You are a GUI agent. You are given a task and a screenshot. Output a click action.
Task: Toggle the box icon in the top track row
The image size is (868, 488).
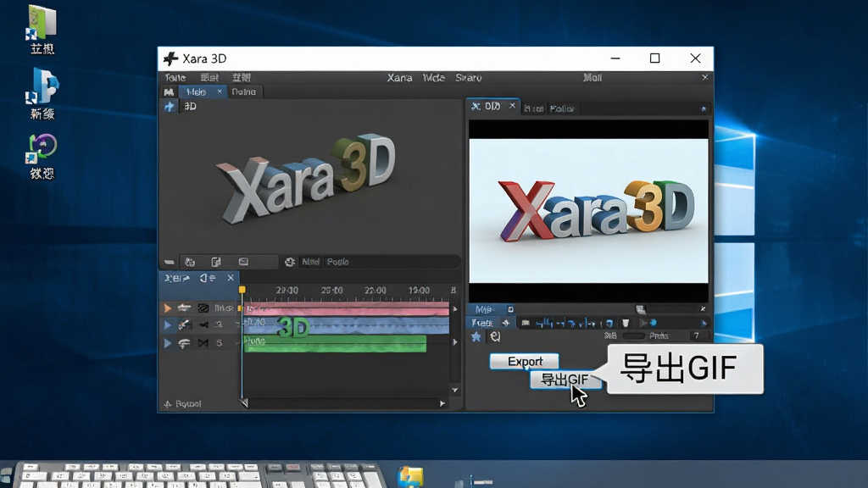[x=203, y=308]
